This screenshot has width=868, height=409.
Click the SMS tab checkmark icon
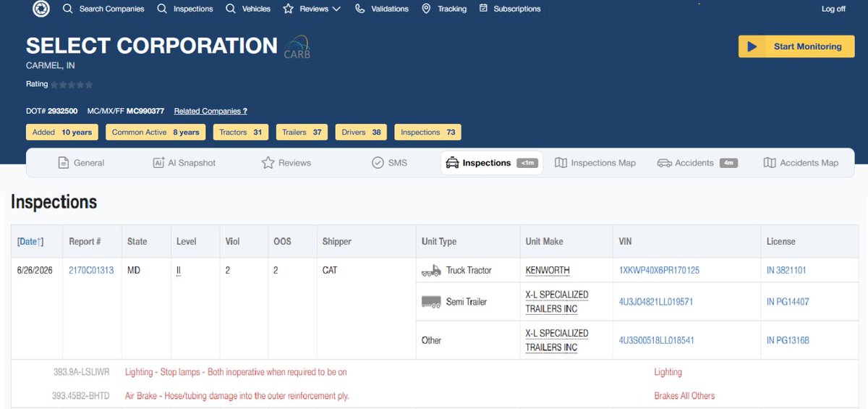pyautogui.click(x=378, y=163)
